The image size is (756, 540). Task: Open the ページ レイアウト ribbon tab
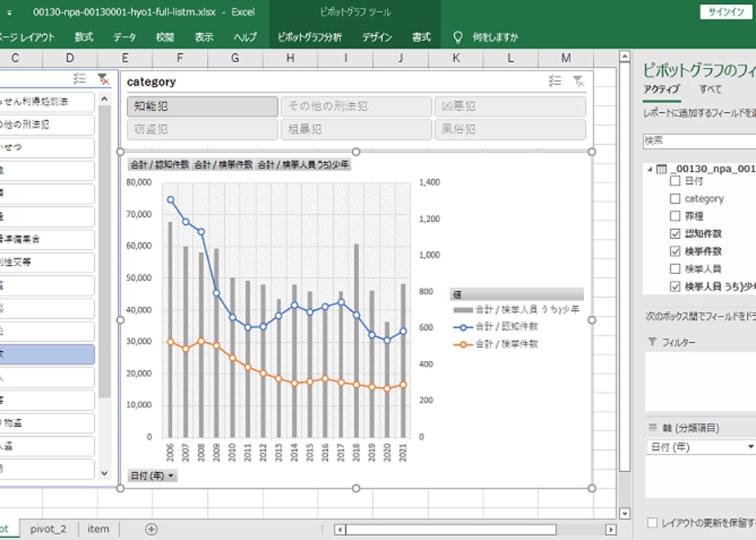pos(27,37)
